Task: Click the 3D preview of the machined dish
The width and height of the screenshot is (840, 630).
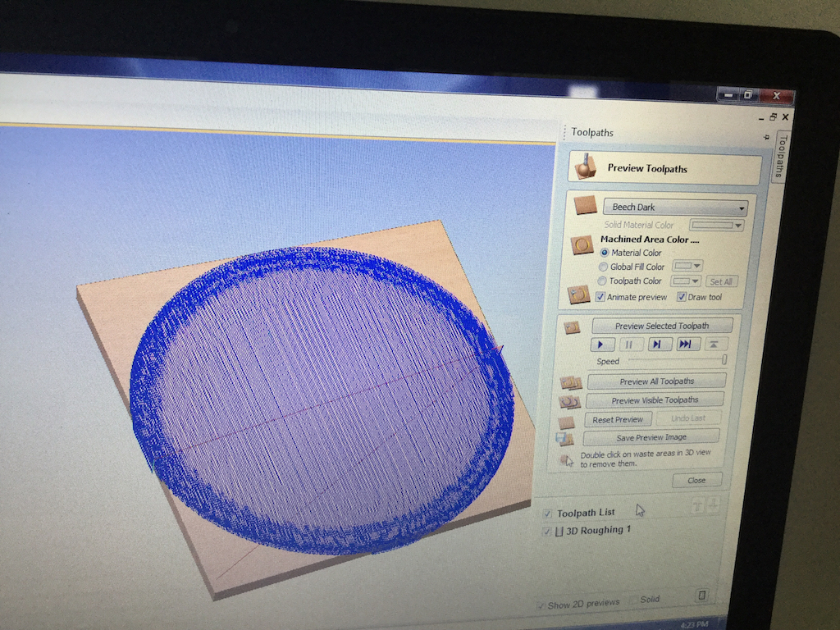Action: click(321, 402)
